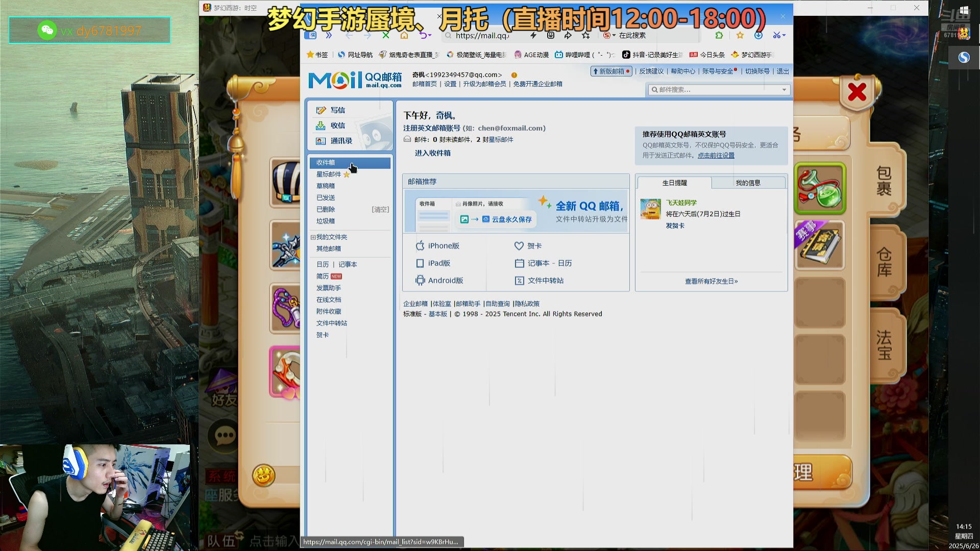The height and width of the screenshot is (551, 980).
Task: Switch to 生日提醒 tab
Action: pos(675,183)
